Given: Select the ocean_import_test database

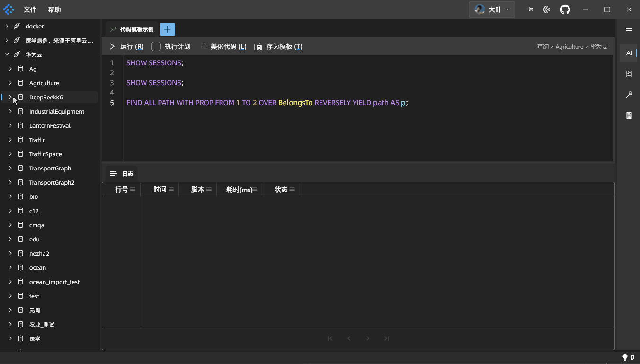Looking at the screenshot, I should [x=54, y=282].
